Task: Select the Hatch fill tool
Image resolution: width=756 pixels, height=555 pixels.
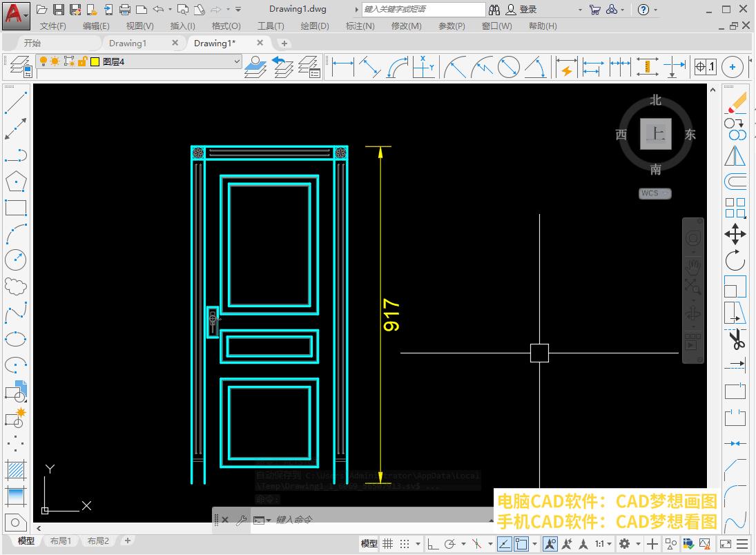Action: [15, 470]
